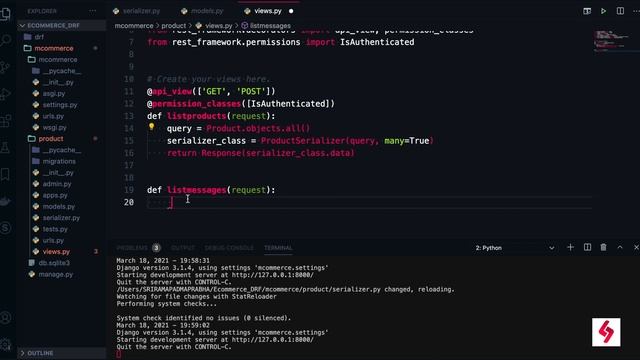Image resolution: width=640 pixels, height=360 pixels.
Task: Select the 2: Python terminal dropdown
Action: click(515, 248)
